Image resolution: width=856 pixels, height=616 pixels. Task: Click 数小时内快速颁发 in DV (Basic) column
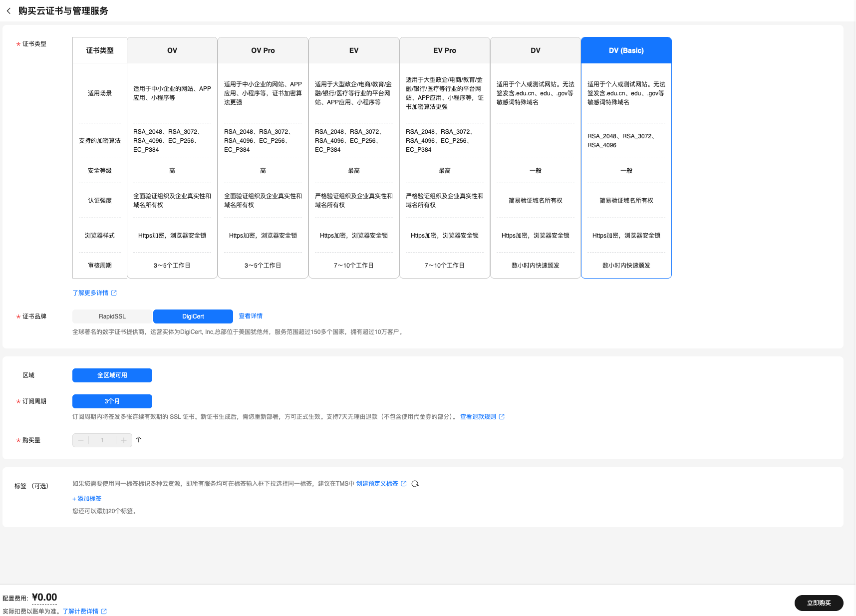[626, 266]
